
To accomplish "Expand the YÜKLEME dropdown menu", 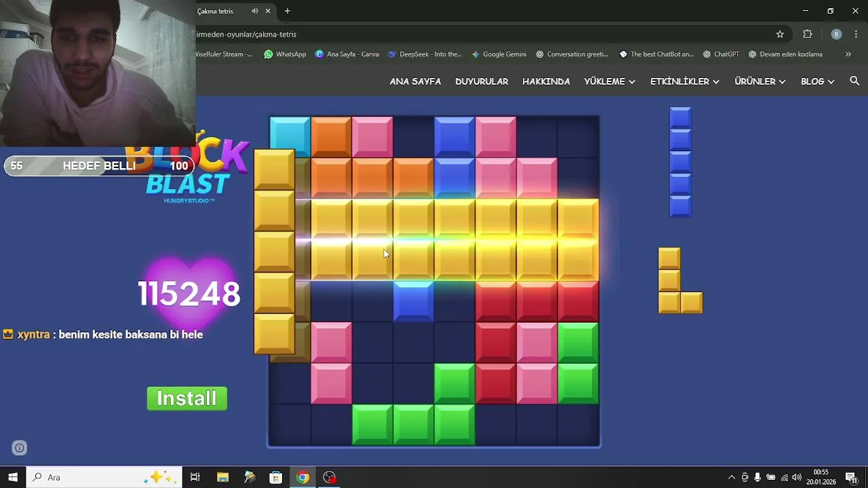I will tap(610, 81).
